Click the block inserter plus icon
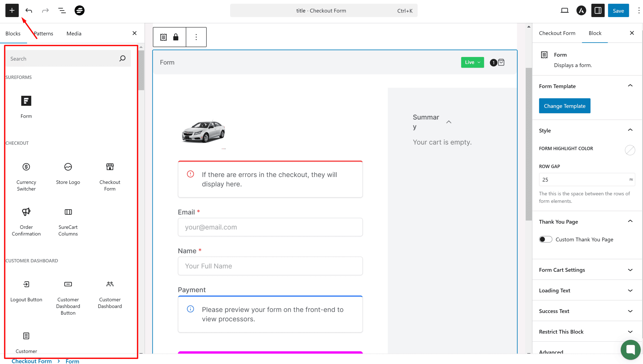The width and height of the screenshot is (643, 364). click(12, 11)
